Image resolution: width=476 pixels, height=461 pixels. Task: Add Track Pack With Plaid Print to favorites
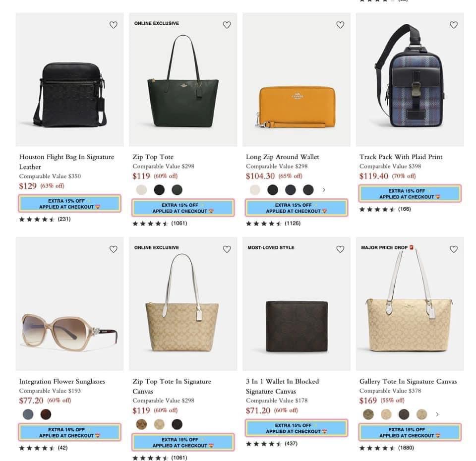point(454,25)
